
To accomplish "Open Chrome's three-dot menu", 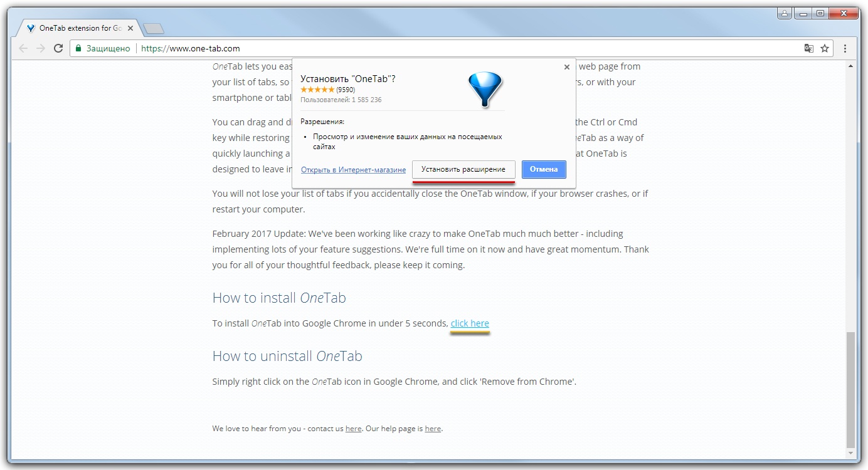I will 845,48.
